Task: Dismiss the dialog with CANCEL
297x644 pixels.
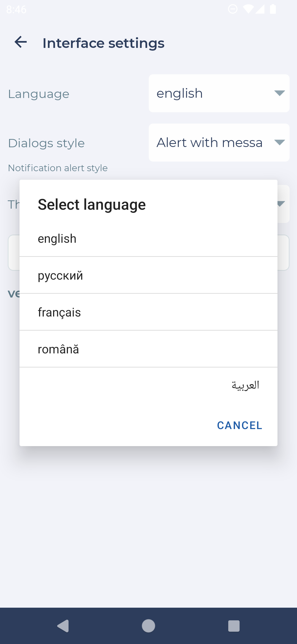Action: coord(240,425)
